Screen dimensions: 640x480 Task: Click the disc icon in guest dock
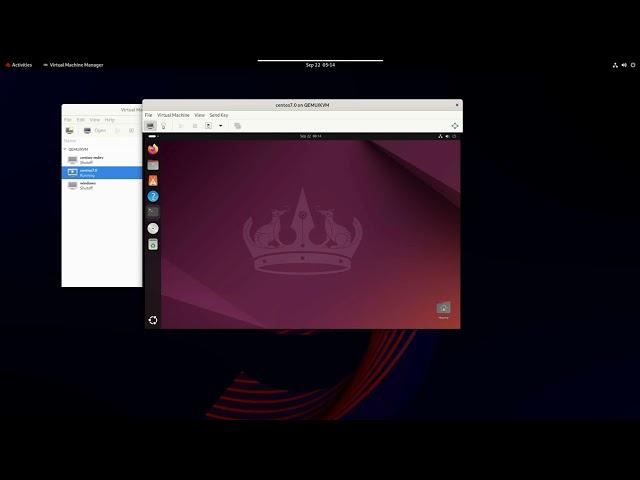tap(153, 228)
